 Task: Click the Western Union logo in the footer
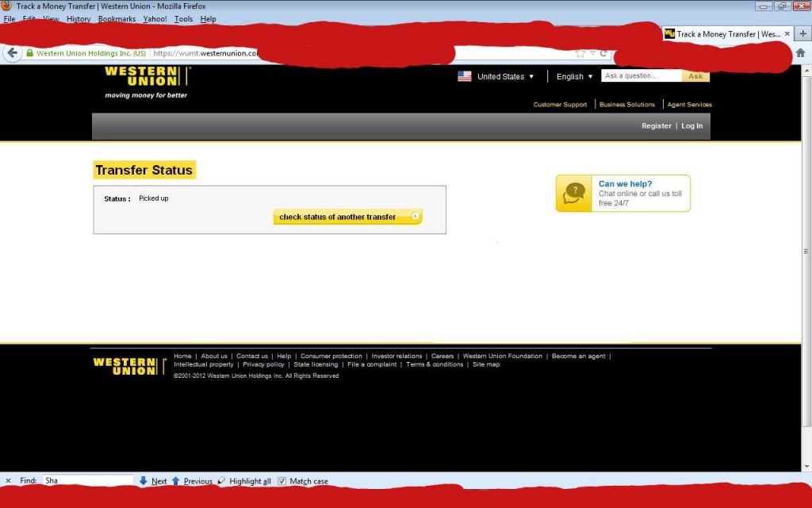pyautogui.click(x=129, y=365)
